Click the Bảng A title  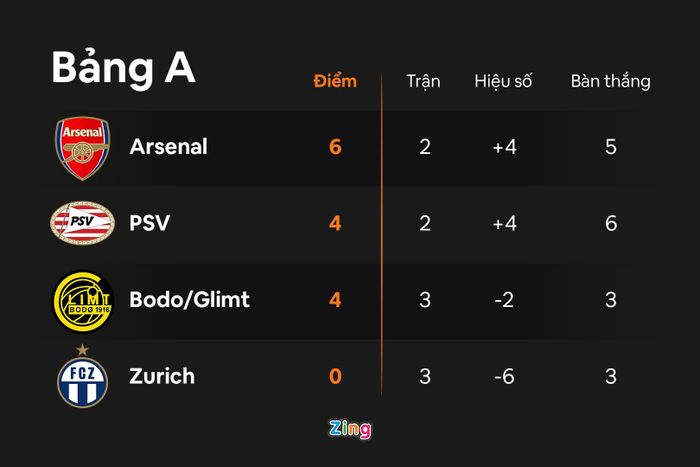[x=124, y=68]
